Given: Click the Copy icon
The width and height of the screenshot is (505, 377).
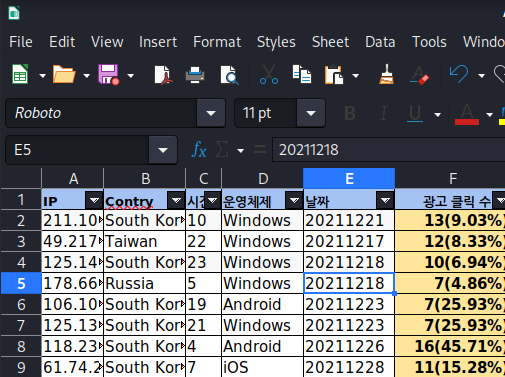Looking at the screenshot, I should click(302, 74).
